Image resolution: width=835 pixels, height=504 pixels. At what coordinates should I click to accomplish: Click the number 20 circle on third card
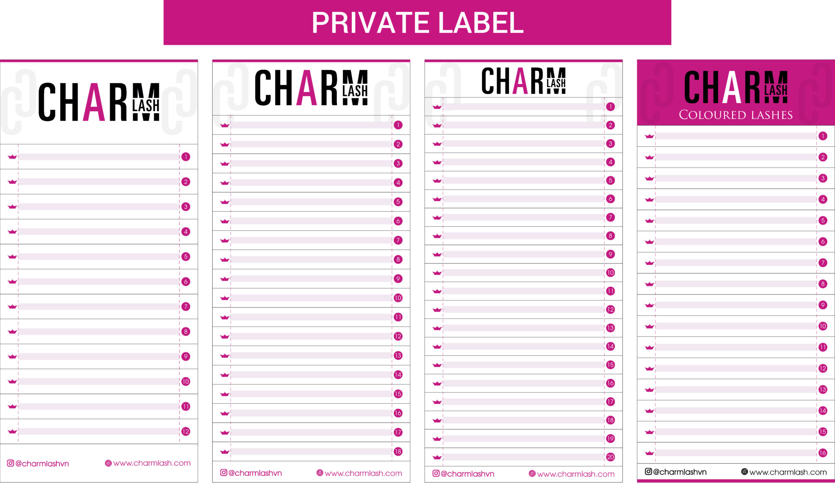click(610, 457)
